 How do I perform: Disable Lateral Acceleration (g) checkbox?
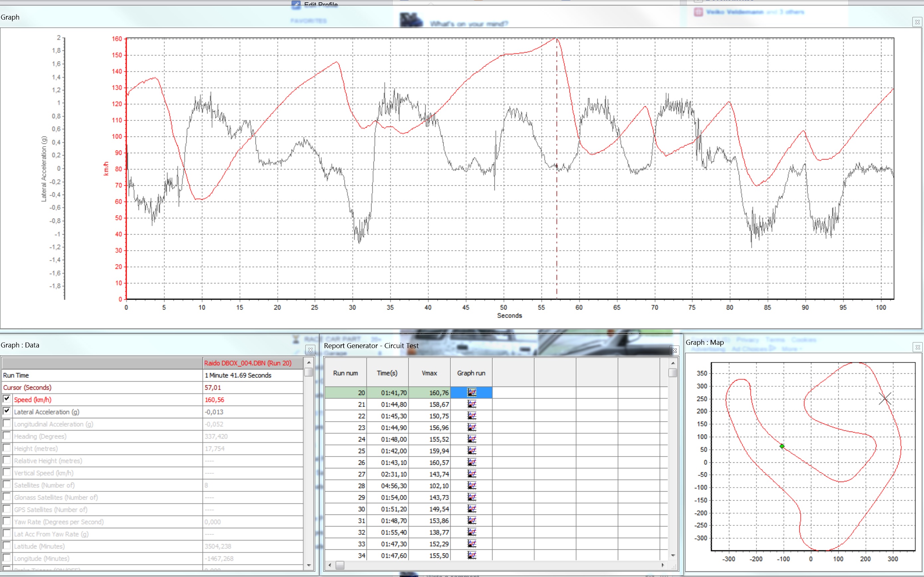click(x=7, y=411)
